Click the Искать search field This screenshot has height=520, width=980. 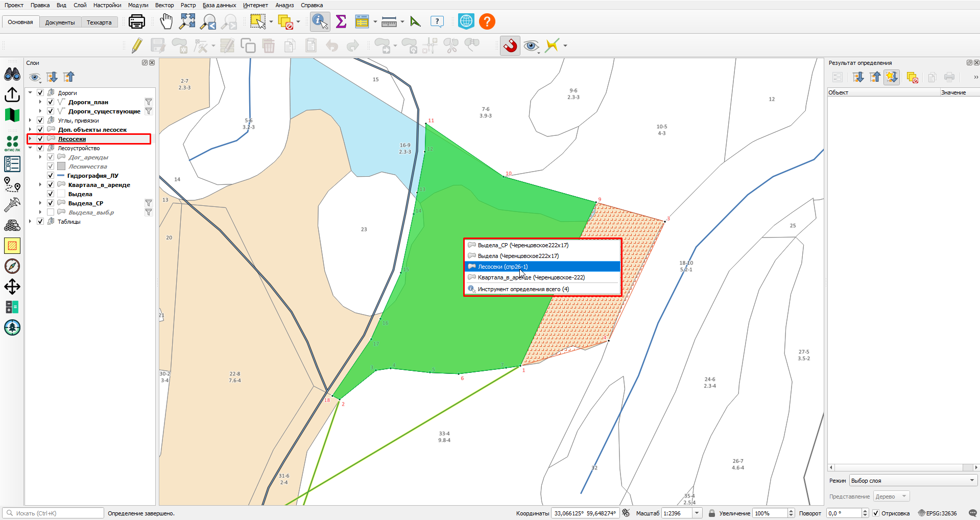[x=54, y=513]
